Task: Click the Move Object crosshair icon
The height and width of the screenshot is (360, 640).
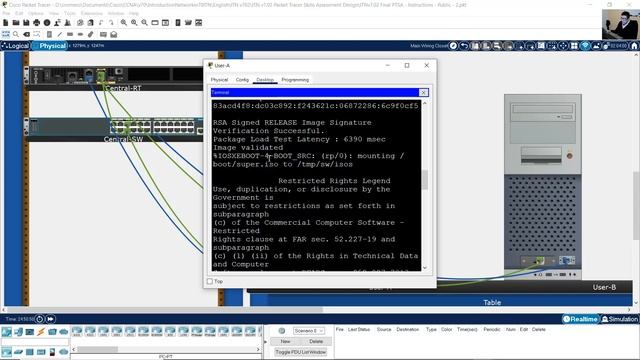Action: tap(563, 46)
